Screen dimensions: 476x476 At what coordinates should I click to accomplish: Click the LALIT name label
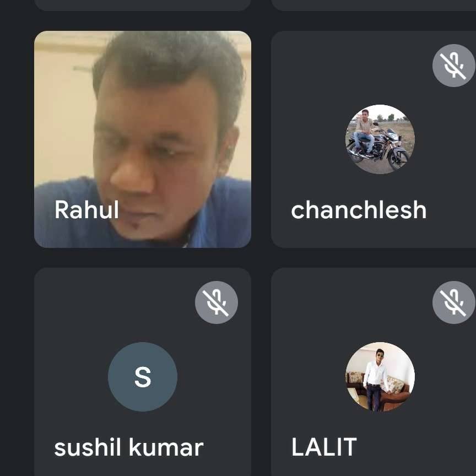[324, 447]
